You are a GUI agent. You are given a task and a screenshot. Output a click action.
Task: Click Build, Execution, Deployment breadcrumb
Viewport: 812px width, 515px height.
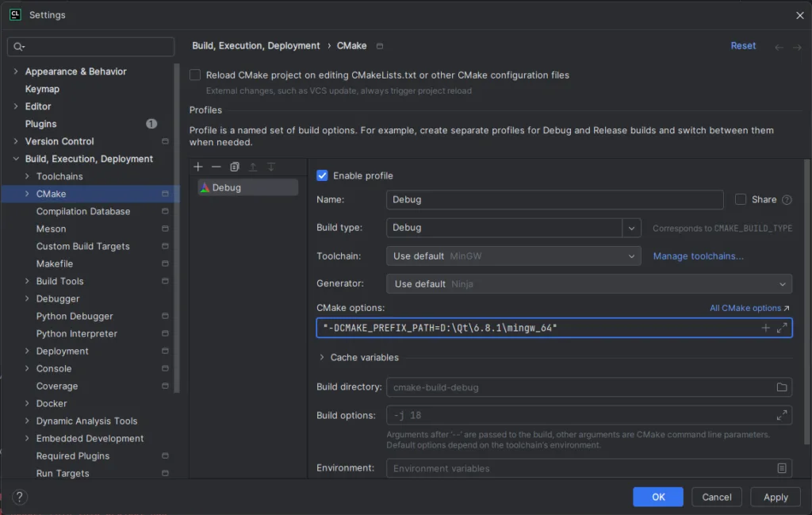coord(256,45)
